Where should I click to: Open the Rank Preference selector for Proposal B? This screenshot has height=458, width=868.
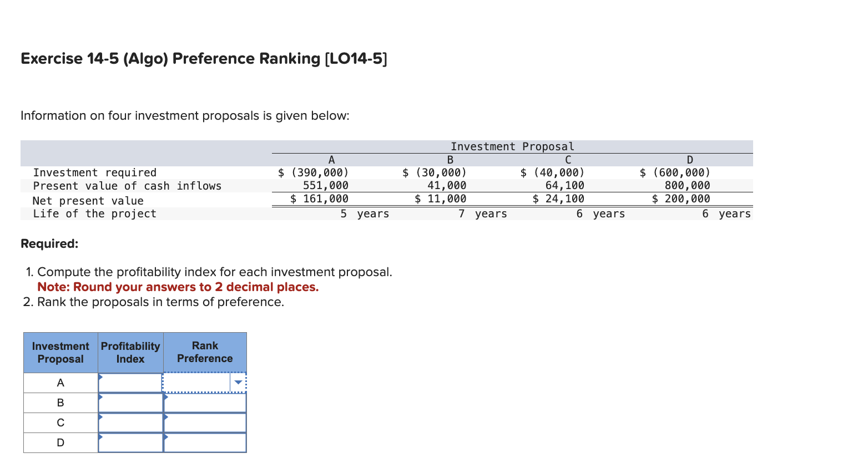pyautogui.click(x=204, y=403)
